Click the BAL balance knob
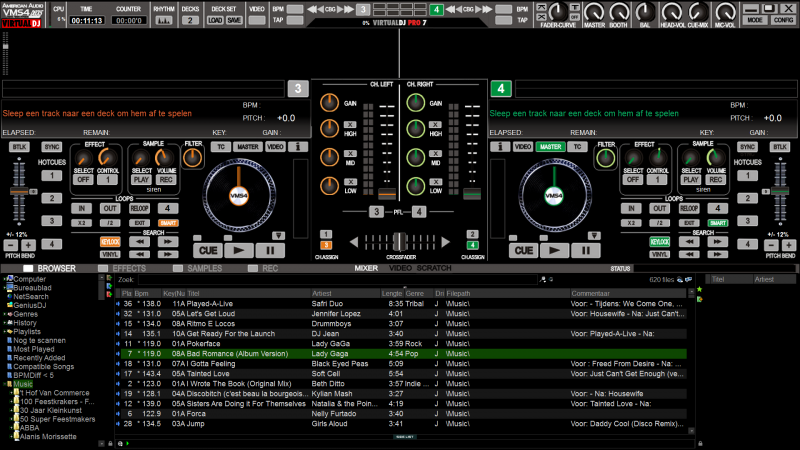Screen dimensions: 800x450 click(x=645, y=12)
